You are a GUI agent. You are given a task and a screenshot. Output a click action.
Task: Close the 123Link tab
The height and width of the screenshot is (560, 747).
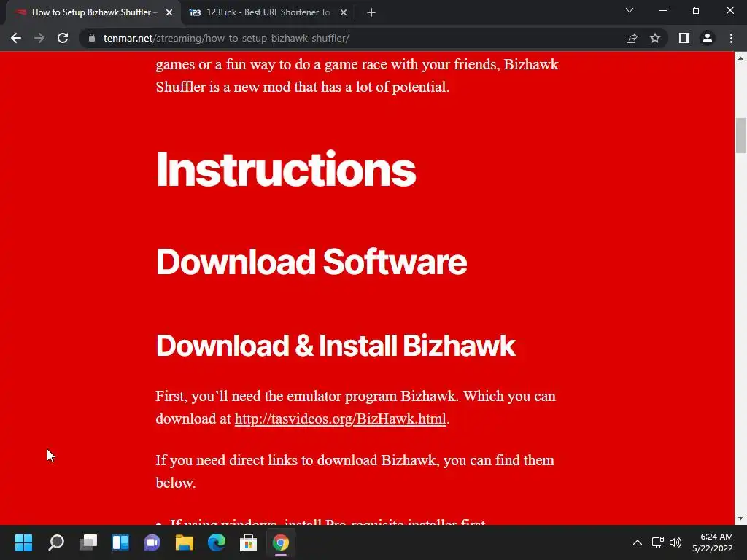344,13
